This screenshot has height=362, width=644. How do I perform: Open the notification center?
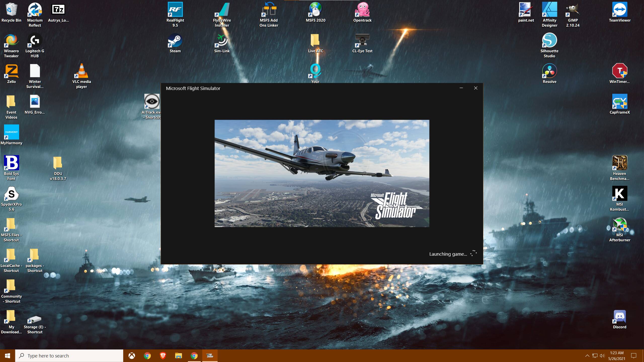(x=634, y=356)
